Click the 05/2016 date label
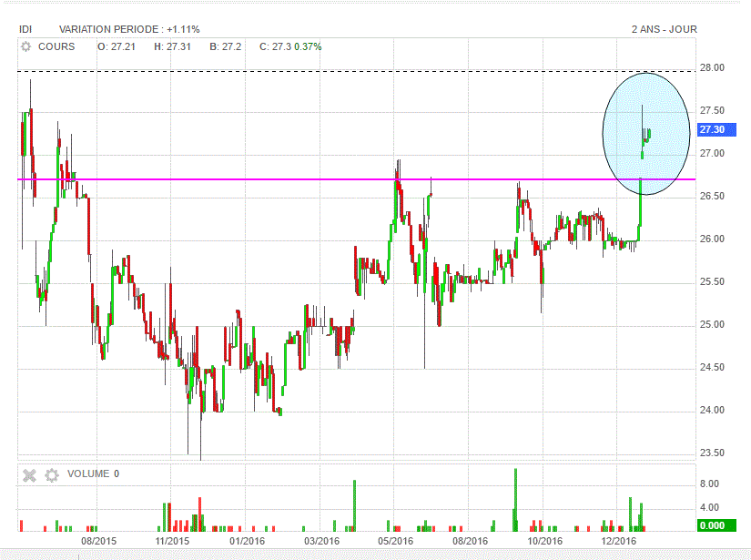Viewport: 751px width, 560px height. click(x=396, y=541)
